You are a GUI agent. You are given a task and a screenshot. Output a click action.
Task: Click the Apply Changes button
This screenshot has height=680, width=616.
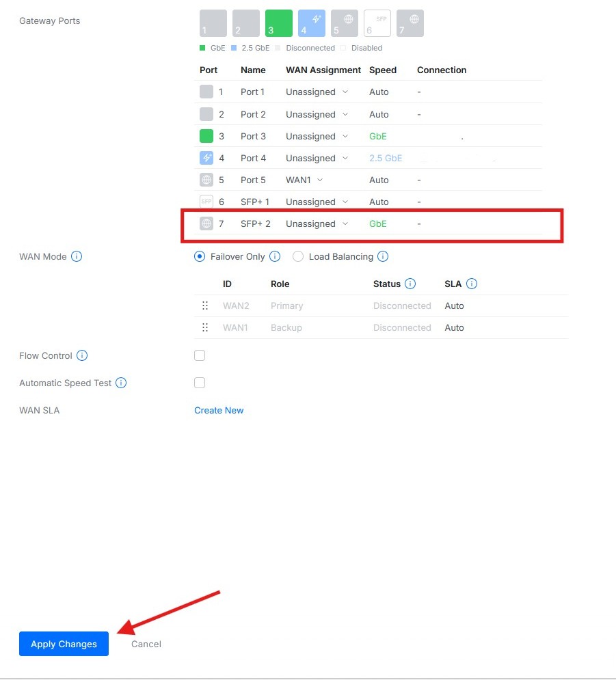click(63, 644)
